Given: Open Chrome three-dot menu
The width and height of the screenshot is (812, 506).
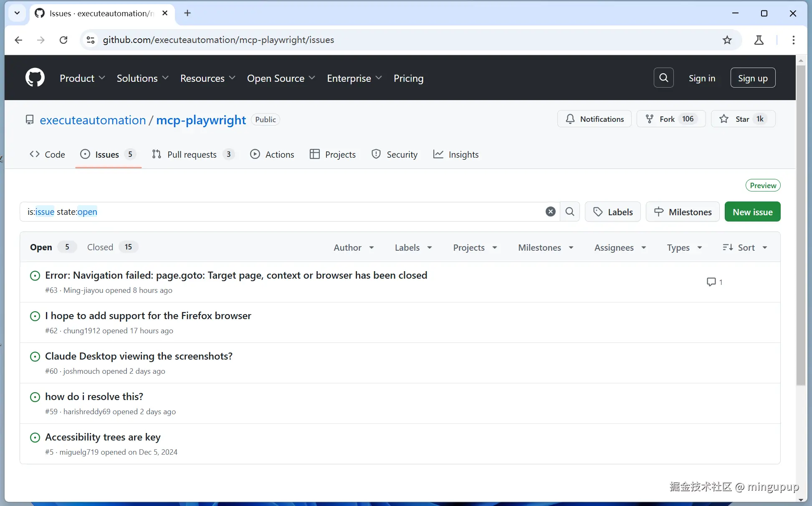Looking at the screenshot, I should [793, 40].
